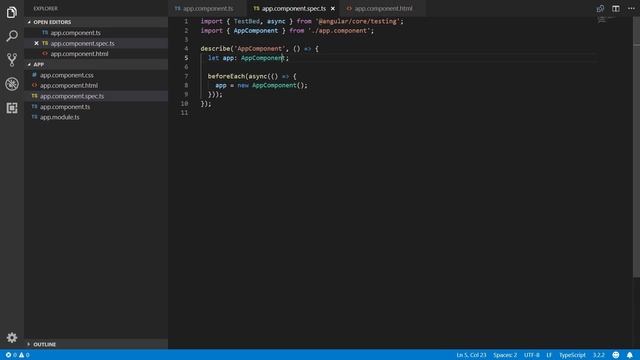This screenshot has height=360, width=640.
Task: Switch to the app.component.ts tab
Action: click(207, 8)
